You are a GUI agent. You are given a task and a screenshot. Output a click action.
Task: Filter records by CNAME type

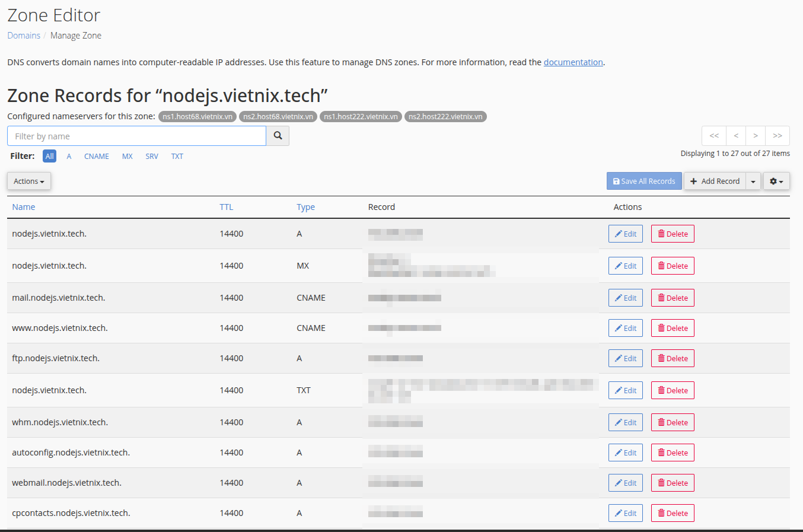tap(97, 157)
